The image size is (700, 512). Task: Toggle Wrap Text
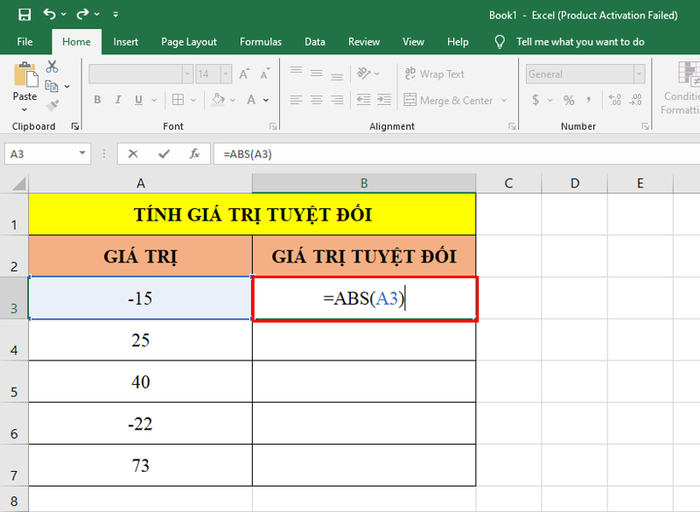pos(434,74)
